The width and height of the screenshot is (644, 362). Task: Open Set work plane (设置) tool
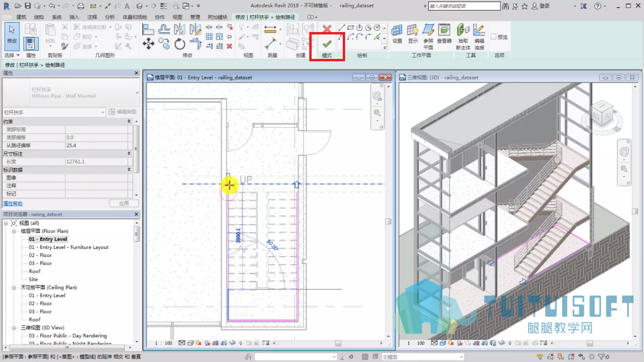(x=397, y=34)
